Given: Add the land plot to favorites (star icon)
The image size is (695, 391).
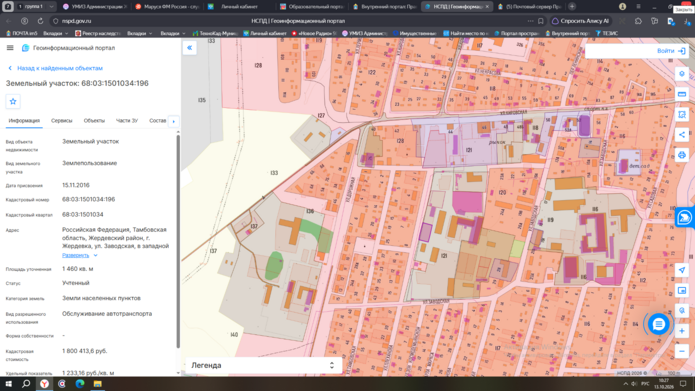Looking at the screenshot, I should [x=13, y=102].
